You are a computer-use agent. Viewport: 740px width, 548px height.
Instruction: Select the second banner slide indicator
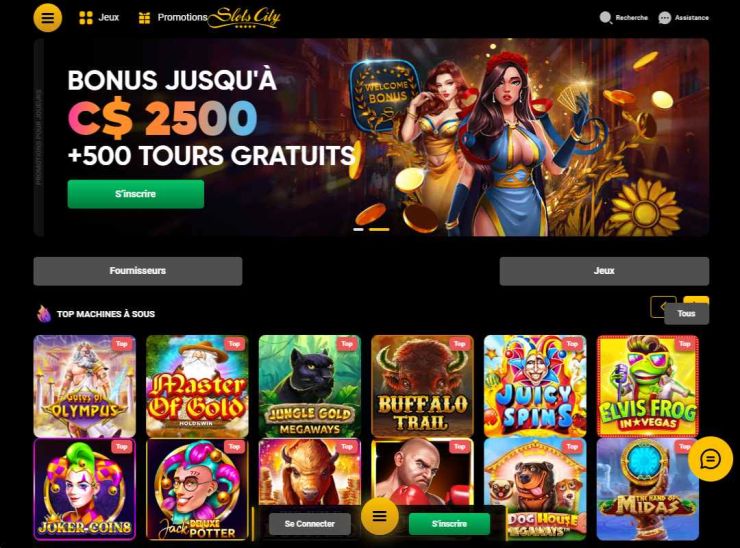click(x=379, y=229)
